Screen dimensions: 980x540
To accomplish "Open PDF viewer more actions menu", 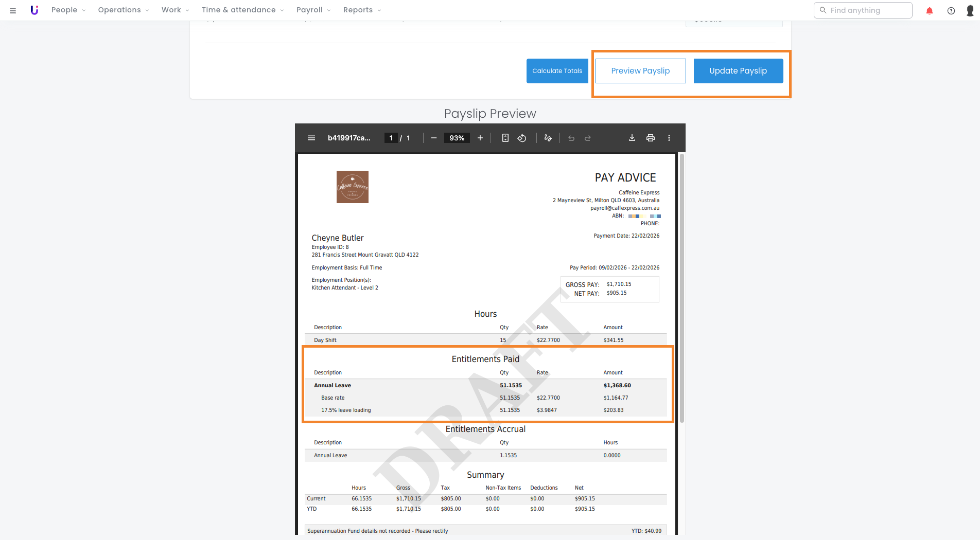I will (x=669, y=138).
